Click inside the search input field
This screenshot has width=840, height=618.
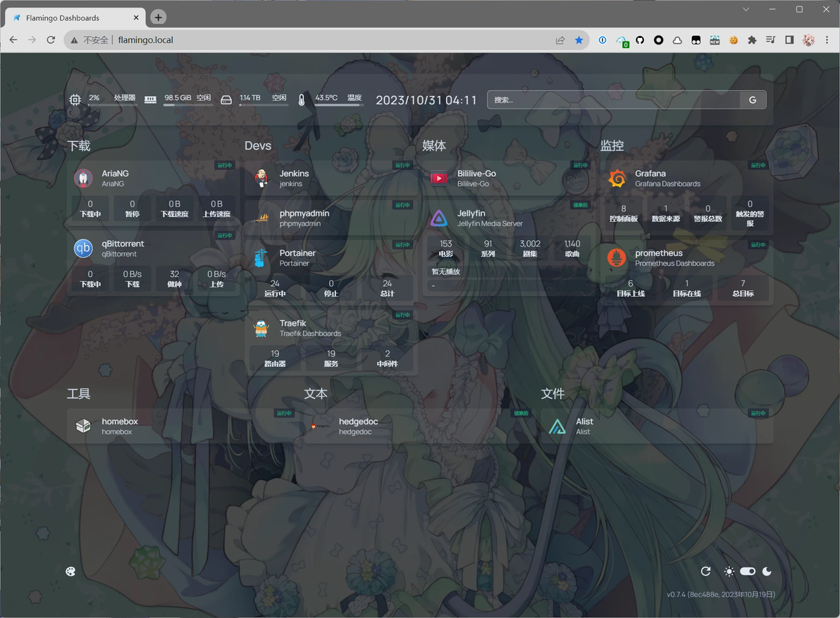pyautogui.click(x=613, y=100)
